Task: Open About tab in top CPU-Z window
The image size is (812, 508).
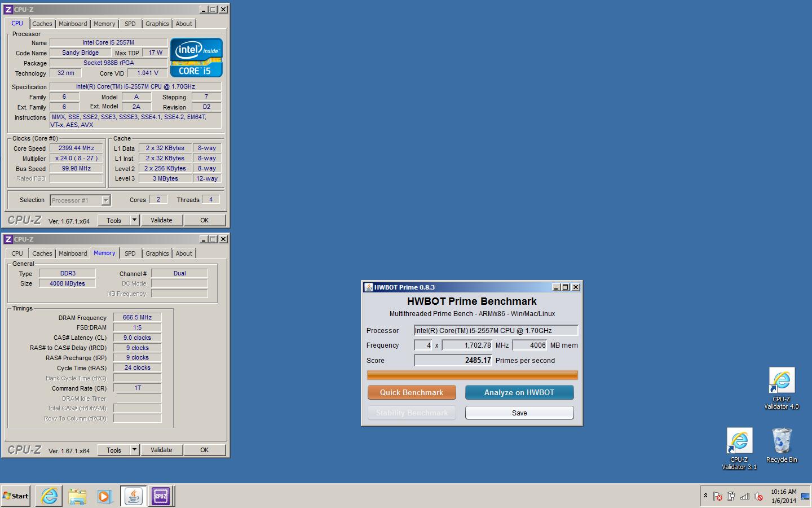Action: tap(184, 24)
